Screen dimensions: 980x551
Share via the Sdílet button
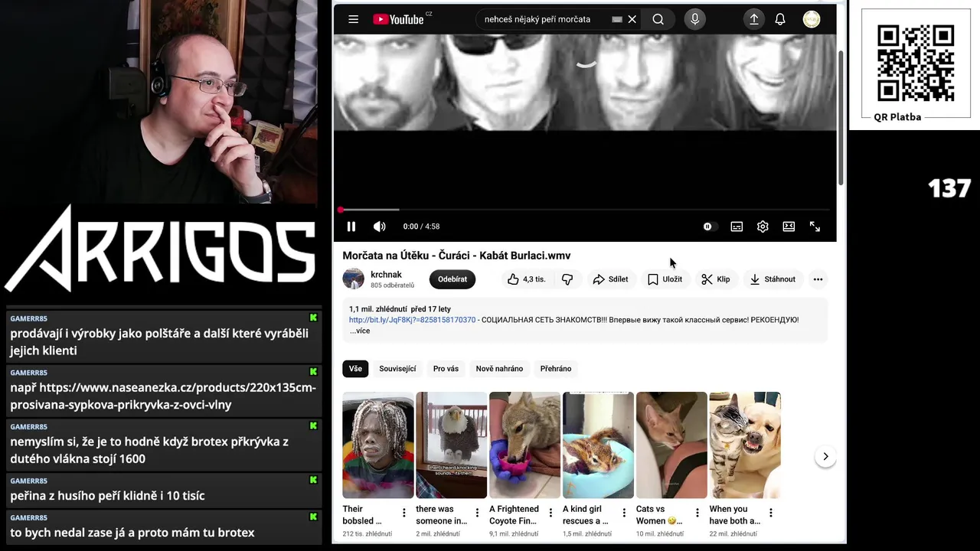pyautogui.click(x=610, y=279)
